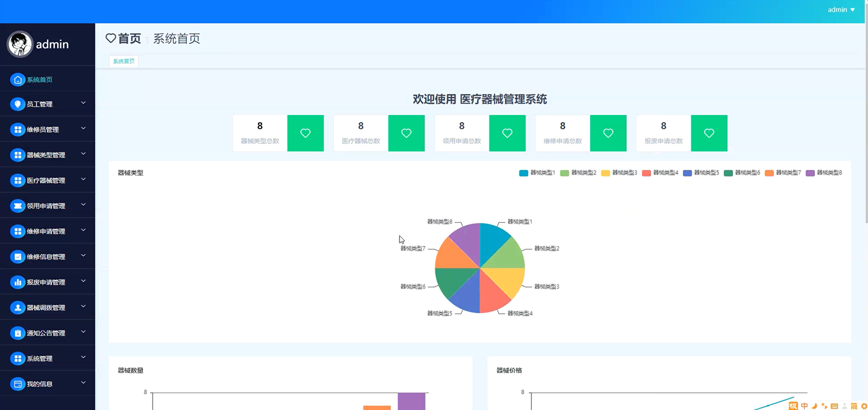This screenshot has height=410, width=868.
Task: Click heart icon beside 领用申请总数
Action: tap(507, 133)
